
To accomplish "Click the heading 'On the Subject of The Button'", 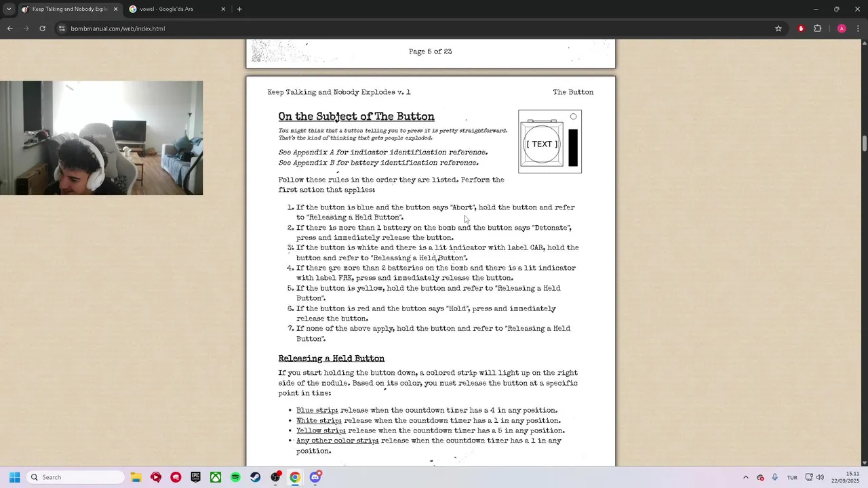I will point(356,117).
